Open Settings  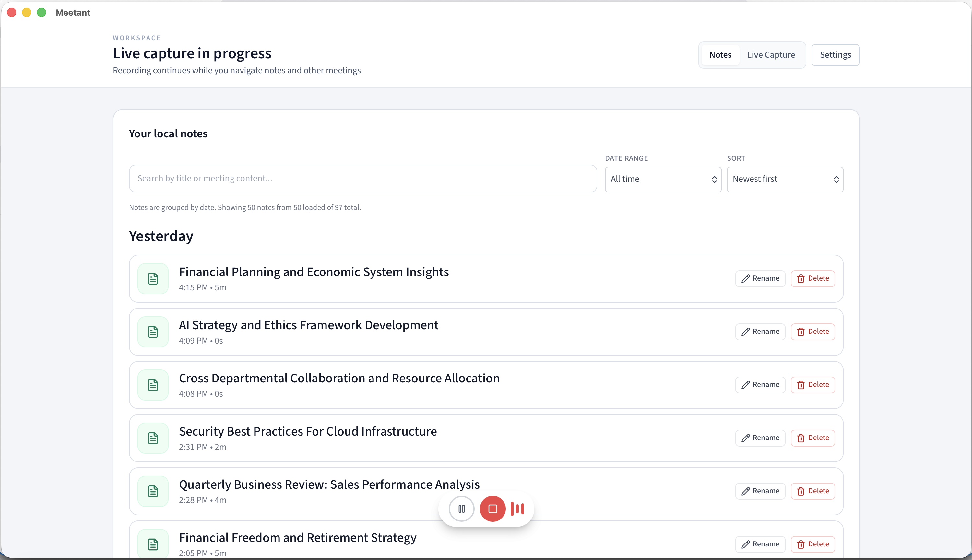[836, 55]
